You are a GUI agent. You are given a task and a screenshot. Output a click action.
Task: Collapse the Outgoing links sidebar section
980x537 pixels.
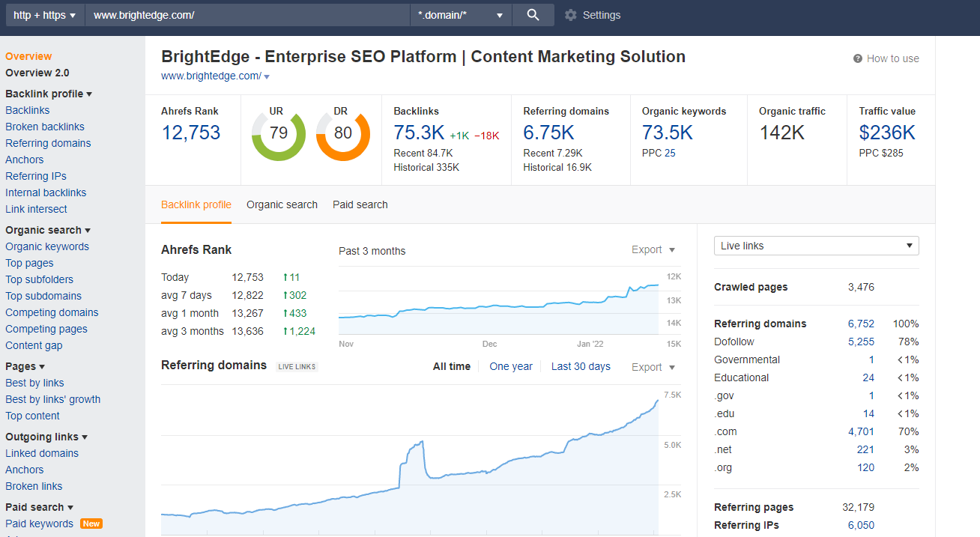(46, 437)
